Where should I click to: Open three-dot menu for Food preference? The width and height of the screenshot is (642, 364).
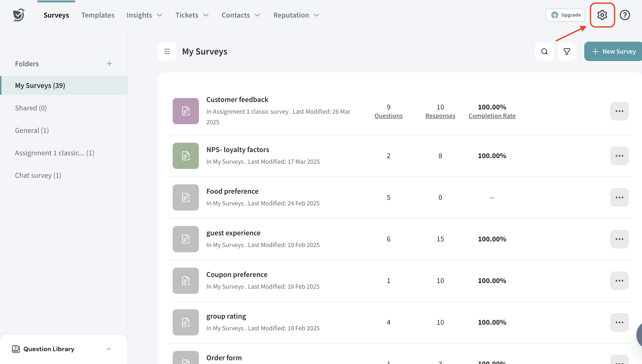coord(619,197)
